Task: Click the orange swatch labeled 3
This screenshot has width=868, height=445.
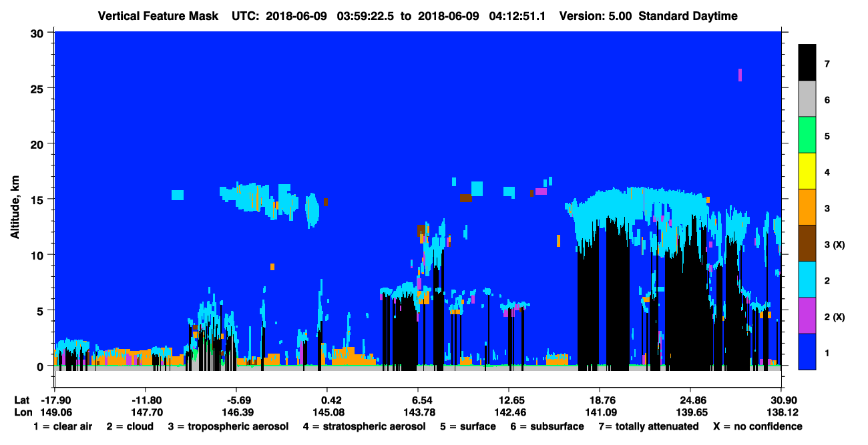Action: tap(807, 207)
